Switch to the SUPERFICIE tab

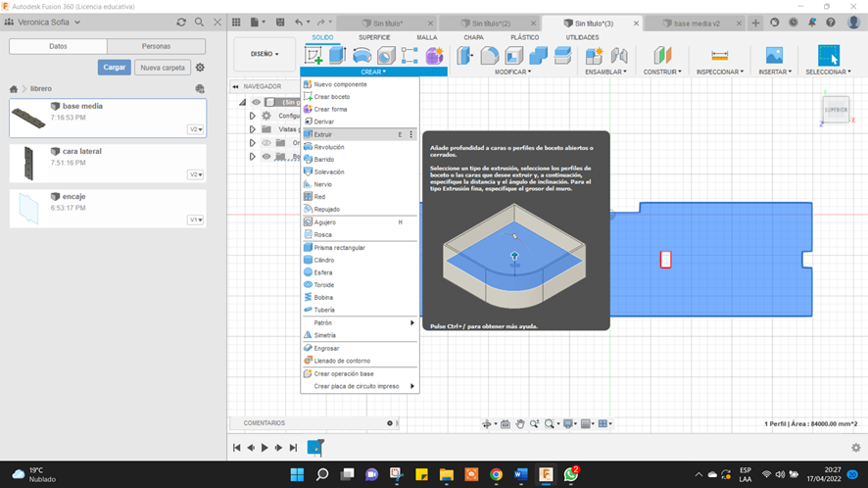tap(374, 37)
